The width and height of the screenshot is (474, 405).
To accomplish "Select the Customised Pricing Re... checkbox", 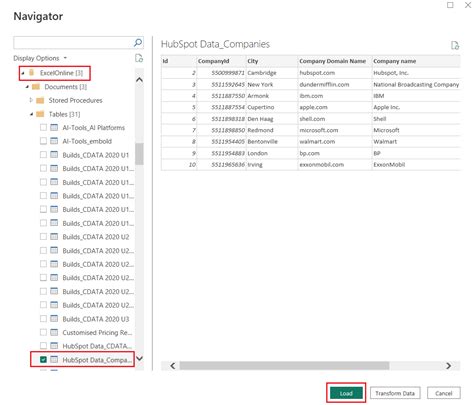I will coord(43,332).
